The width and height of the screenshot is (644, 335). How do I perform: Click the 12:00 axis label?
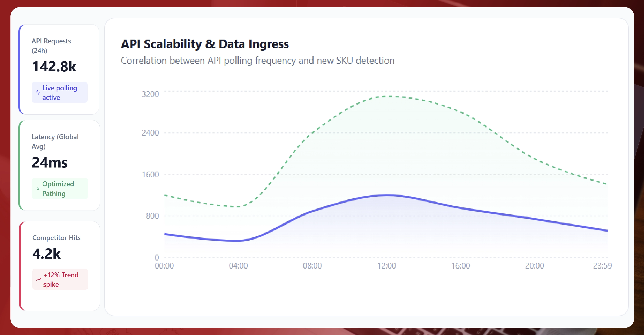tap(387, 266)
